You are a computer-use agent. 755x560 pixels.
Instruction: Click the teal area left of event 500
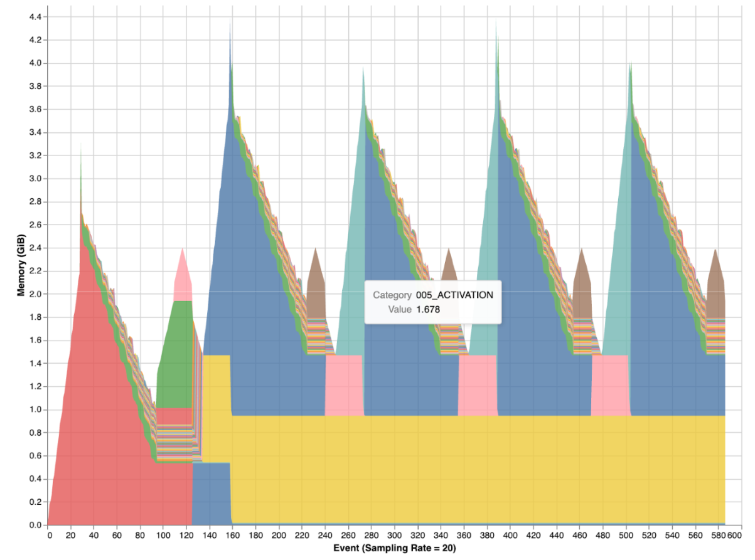[x=619, y=251]
